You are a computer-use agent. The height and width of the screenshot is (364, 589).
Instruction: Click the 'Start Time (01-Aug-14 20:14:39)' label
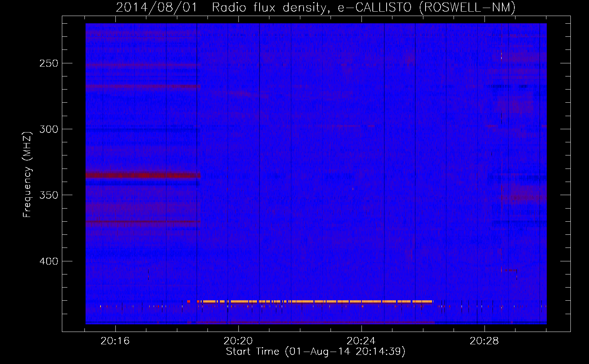pos(316,352)
